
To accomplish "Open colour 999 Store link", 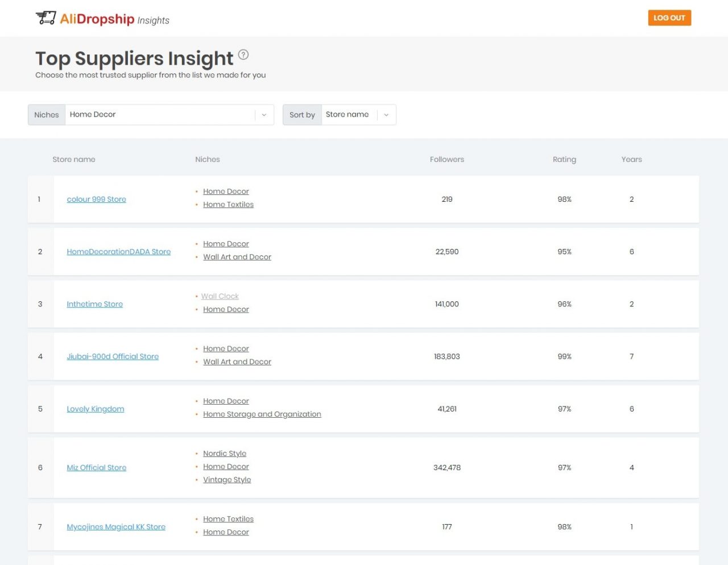I will point(96,200).
